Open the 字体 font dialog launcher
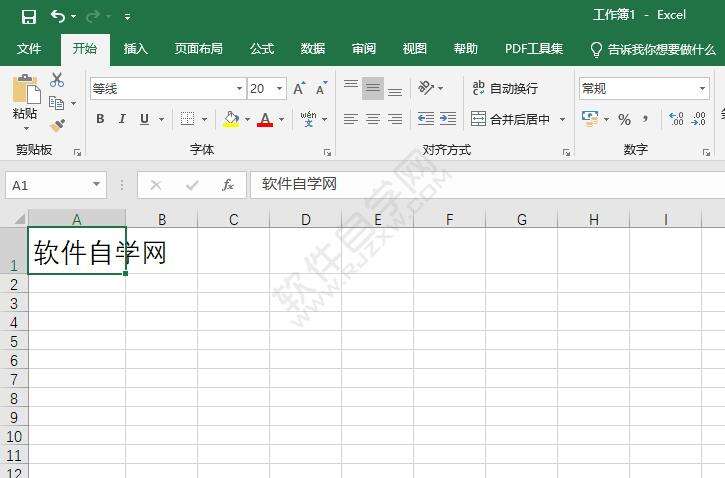The height and width of the screenshot is (478, 725). tap(327, 152)
